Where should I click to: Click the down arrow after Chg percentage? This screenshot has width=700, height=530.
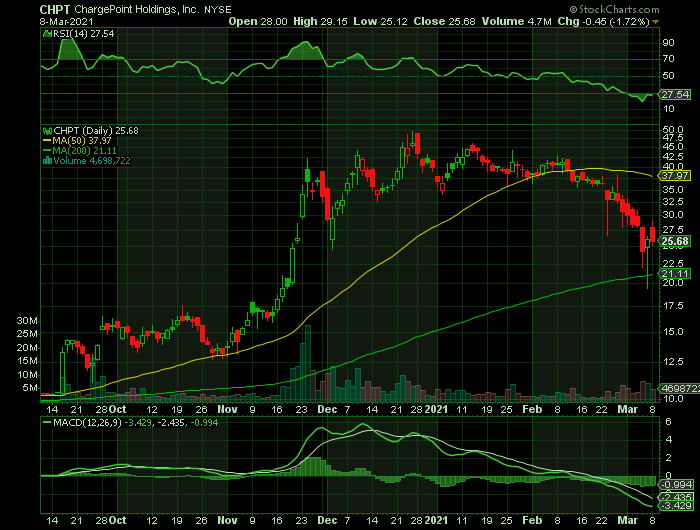click(x=656, y=21)
